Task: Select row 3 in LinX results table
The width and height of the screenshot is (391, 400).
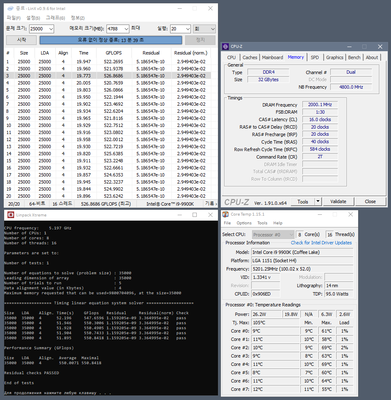Action: (108, 76)
